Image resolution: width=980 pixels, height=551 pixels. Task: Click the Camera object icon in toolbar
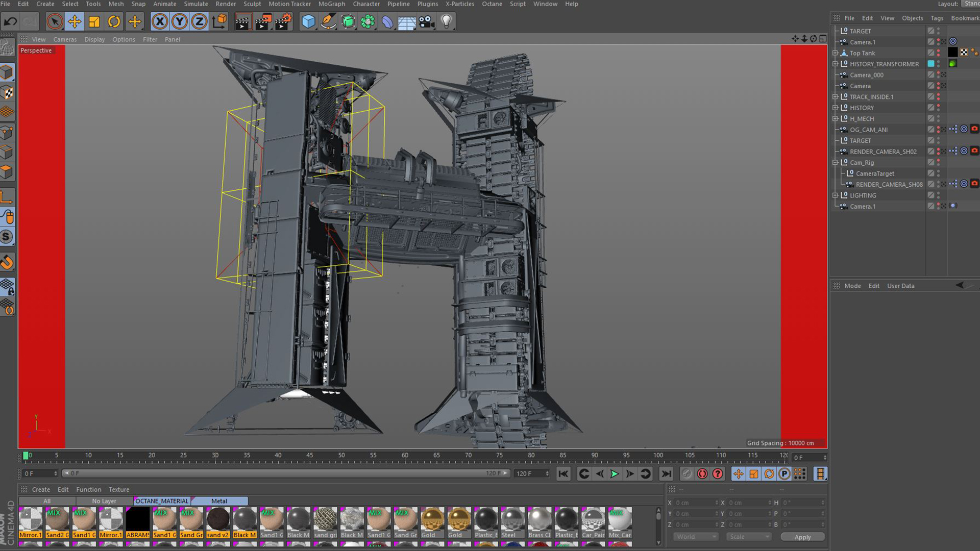426,21
